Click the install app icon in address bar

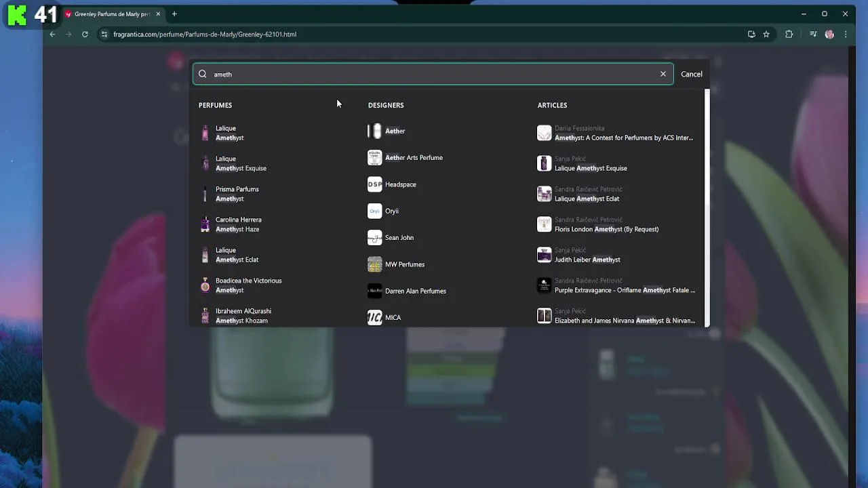point(751,34)
